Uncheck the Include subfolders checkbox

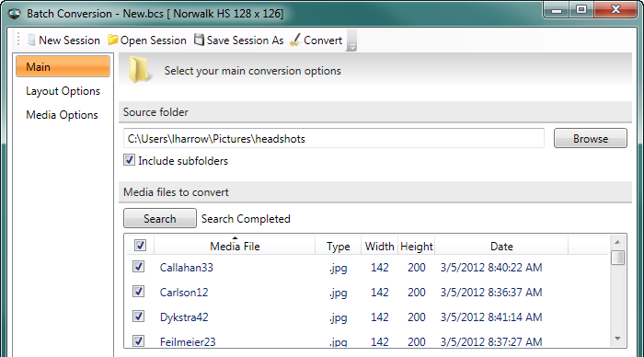pos(130,160)
